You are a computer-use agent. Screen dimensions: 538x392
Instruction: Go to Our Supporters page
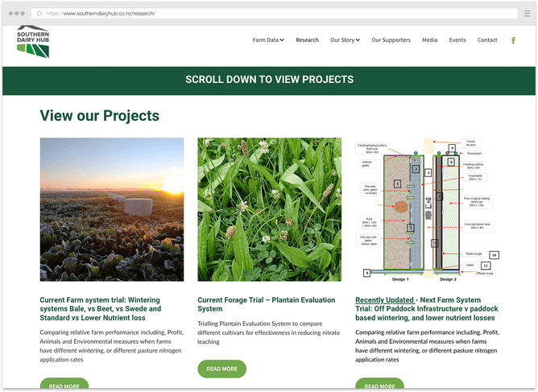click(391, 40)
